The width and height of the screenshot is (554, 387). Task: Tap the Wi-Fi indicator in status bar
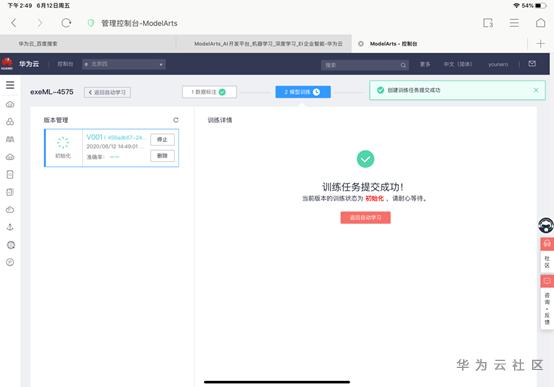(516, 6)
